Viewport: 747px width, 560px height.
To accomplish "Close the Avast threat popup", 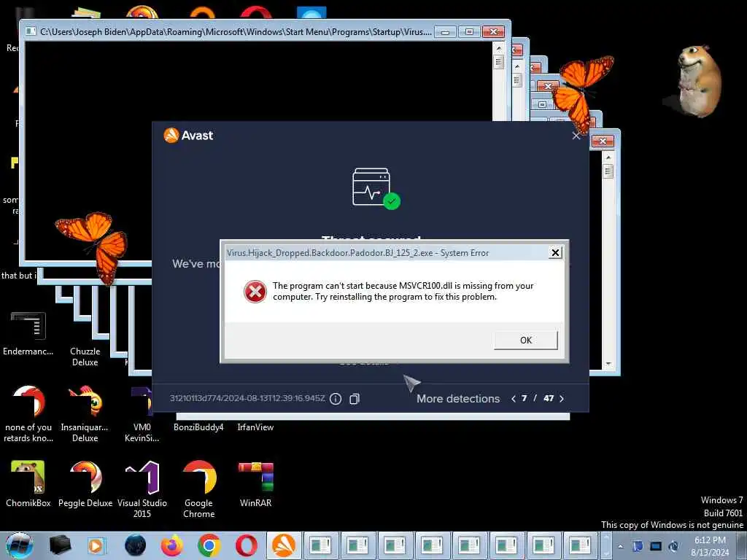I will tap(576, 136).
